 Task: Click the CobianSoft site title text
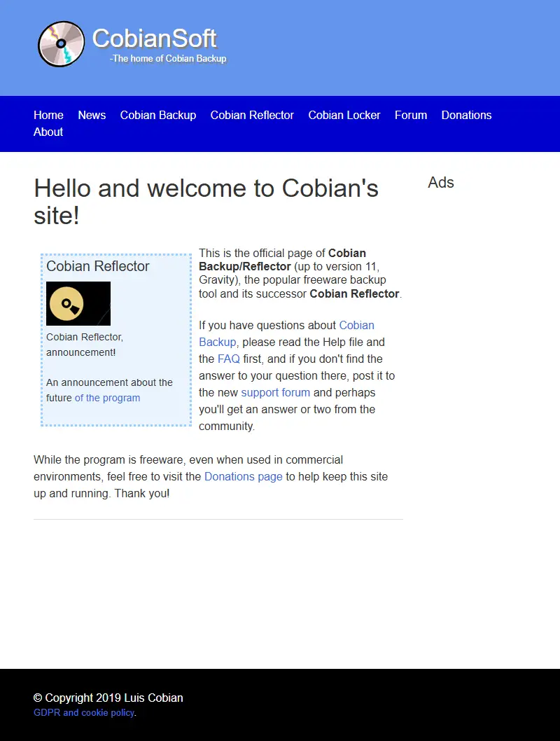tap(155, 39)
